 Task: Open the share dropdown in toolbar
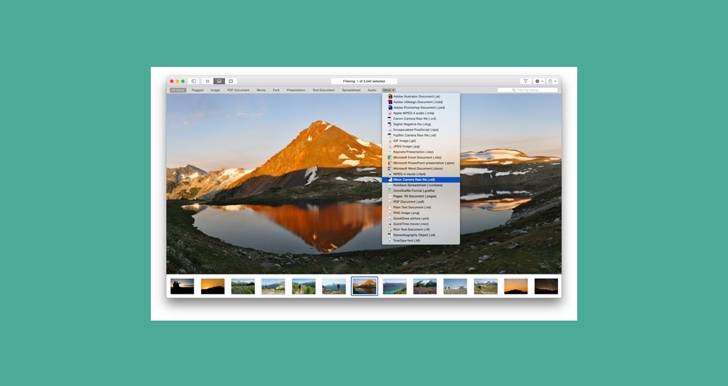pyautogui.click(x=552, y=81)
